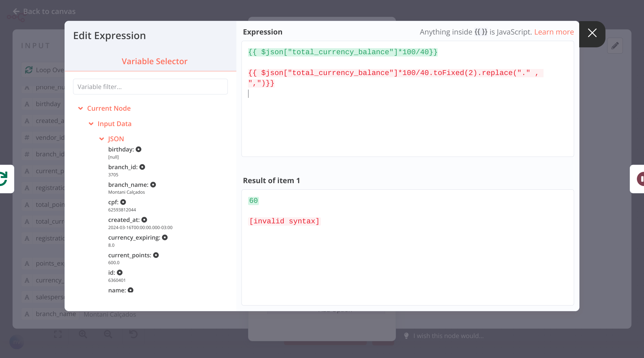Click the fit-to-view expand icon
This screenshot has width=644, height=358.
(x=58, y=334)
